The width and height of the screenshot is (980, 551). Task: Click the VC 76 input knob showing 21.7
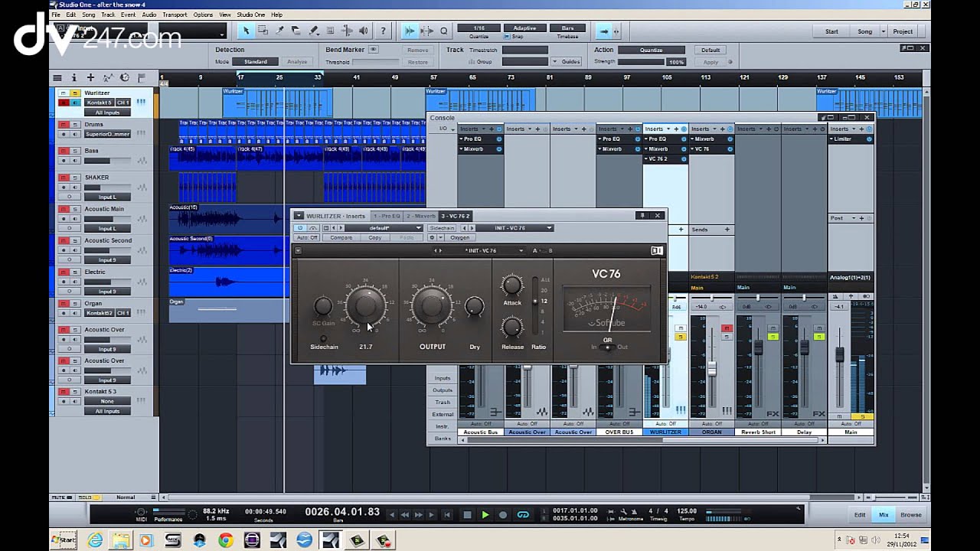(x=366, y=306)
